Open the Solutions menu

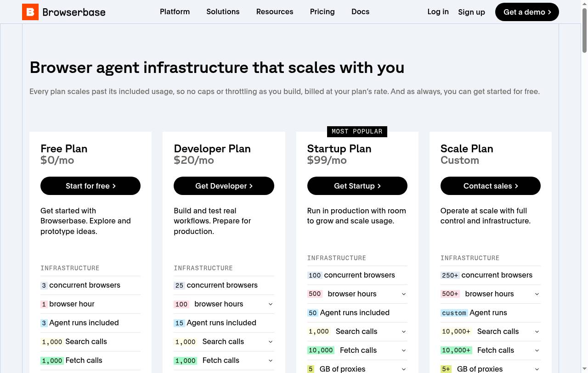[x=223, y=11]
